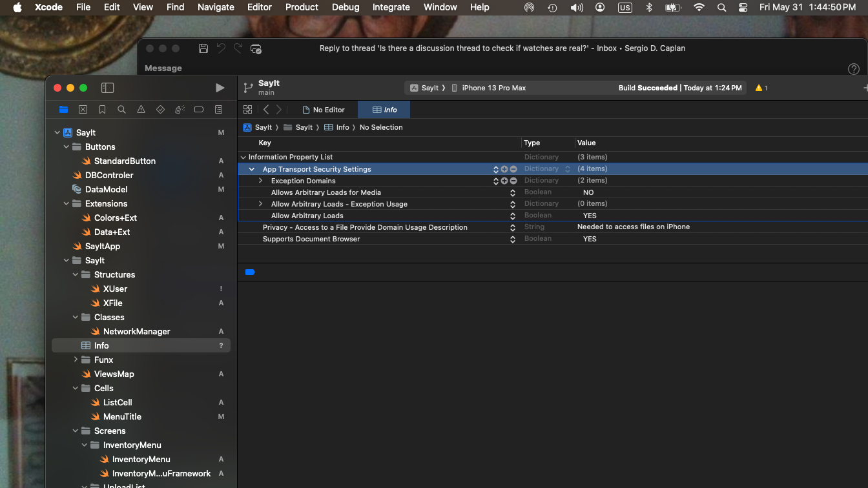The width and height of the screenshot is (868, 488).
Task: Collapse the Buttons folder
Action: (67, 147)
